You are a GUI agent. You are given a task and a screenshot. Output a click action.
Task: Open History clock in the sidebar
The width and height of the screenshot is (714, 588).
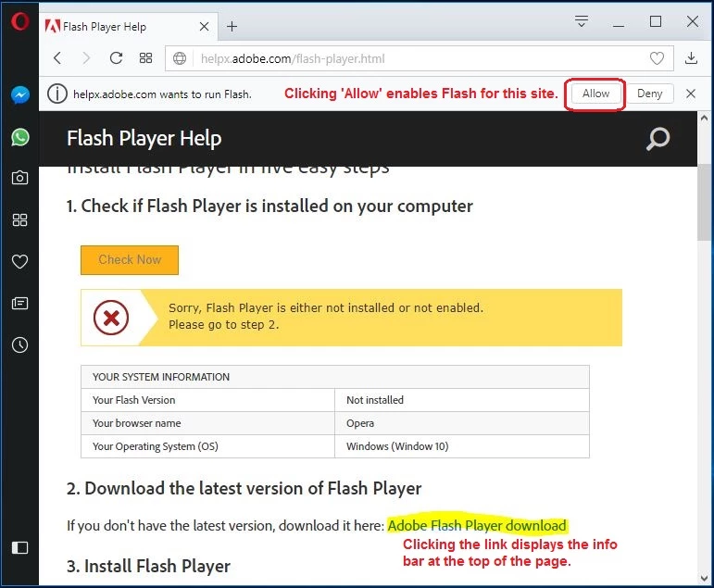coord(19,344)
